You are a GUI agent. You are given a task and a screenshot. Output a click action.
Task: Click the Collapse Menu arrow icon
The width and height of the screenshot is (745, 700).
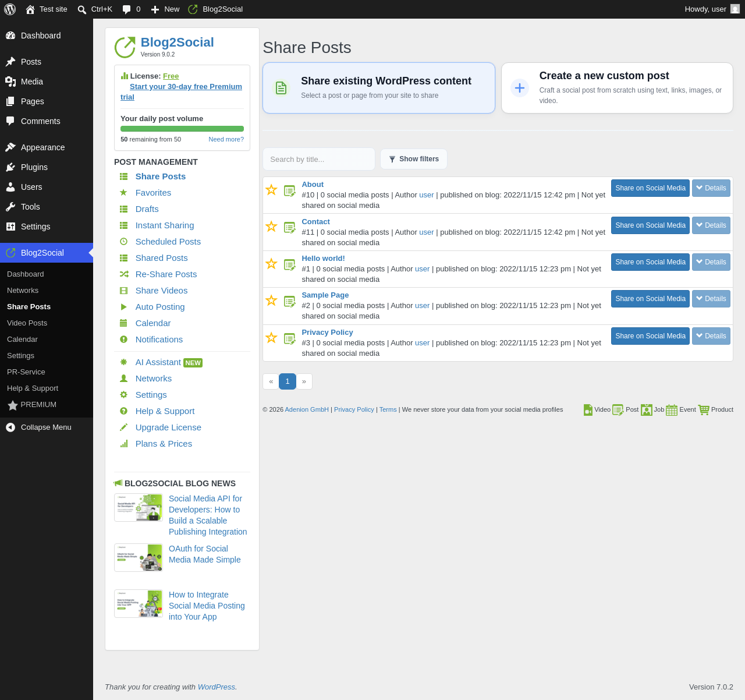click(x=10, y=427)
